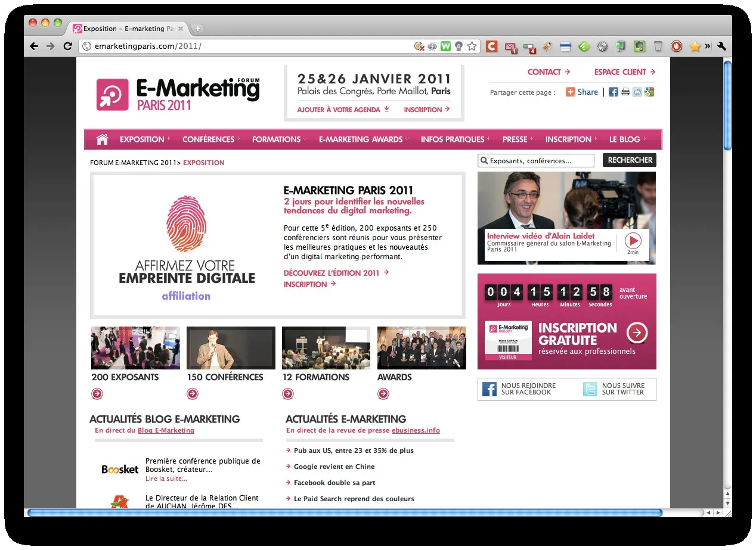The width and height of the screenshot is (756, 550).
Task: Open the gear extension icon in toolbar
Action: coord(603,46)
